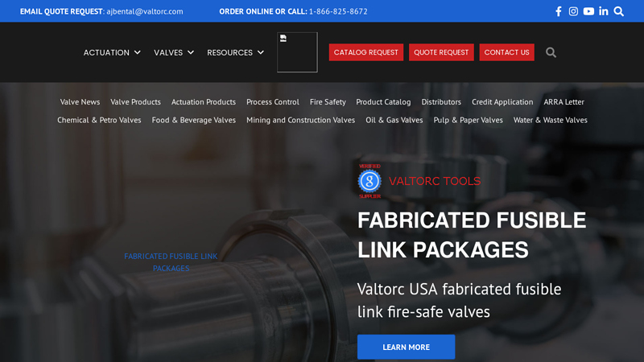Expand the Resources dropdown menu
The width and height of the screenshot is (644, 362).
click(235, 52)
